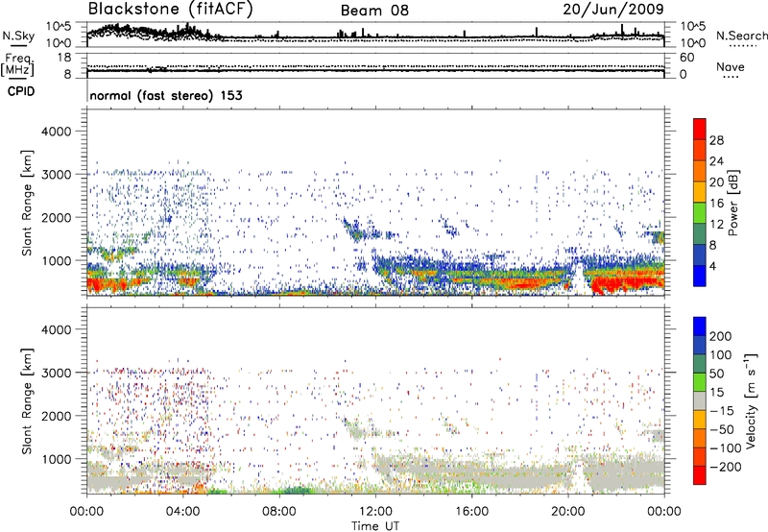The width and height of the screenshot is (768, 532).
Task: Pick the Power colorbar segment between 24 and 28
Action: [700, 150]
